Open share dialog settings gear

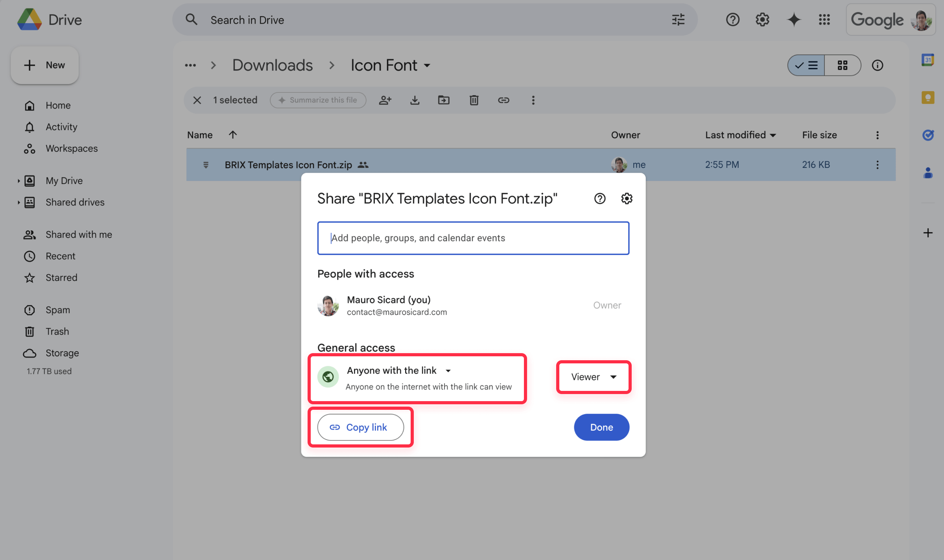tap(627, 199)
